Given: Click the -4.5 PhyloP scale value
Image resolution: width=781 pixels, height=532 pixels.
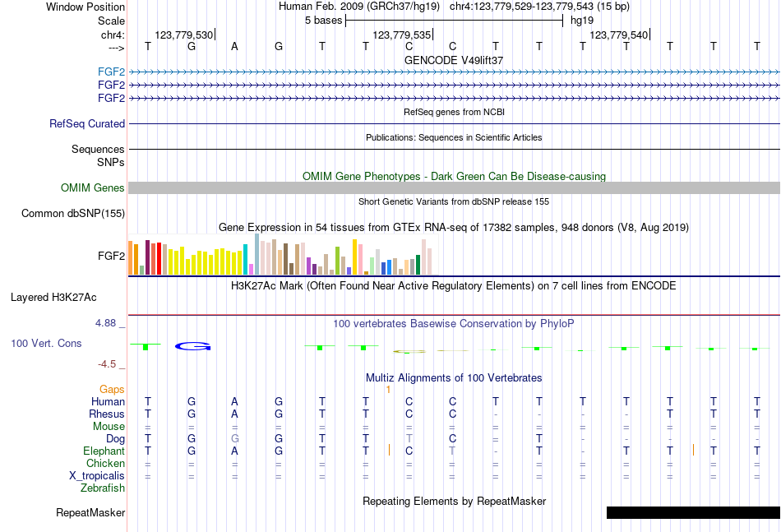Looking at the screenshot, I should (107, 364).
